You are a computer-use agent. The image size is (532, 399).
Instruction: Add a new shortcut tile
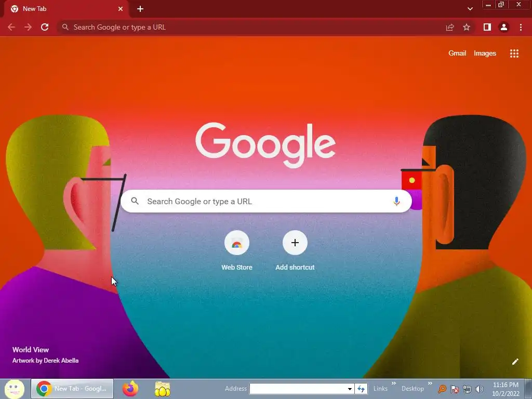pos(295,250)
